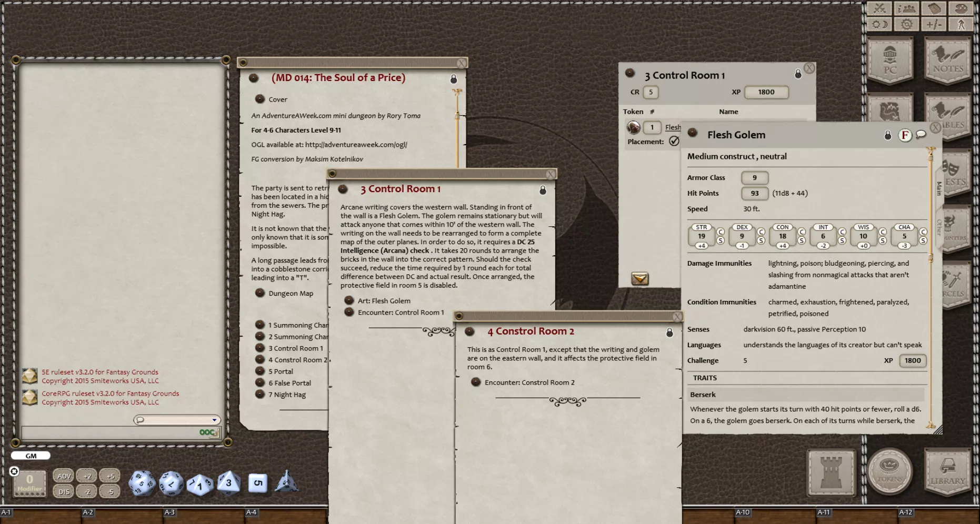Open the Tokens bag button
The height and width of the screenshot is (524, 980).
(889, 471)
